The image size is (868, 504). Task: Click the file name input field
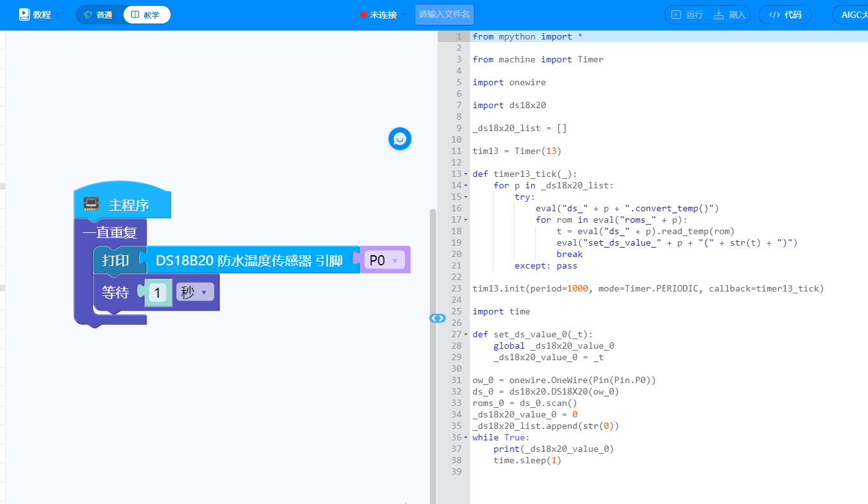[x=445, y=15]
